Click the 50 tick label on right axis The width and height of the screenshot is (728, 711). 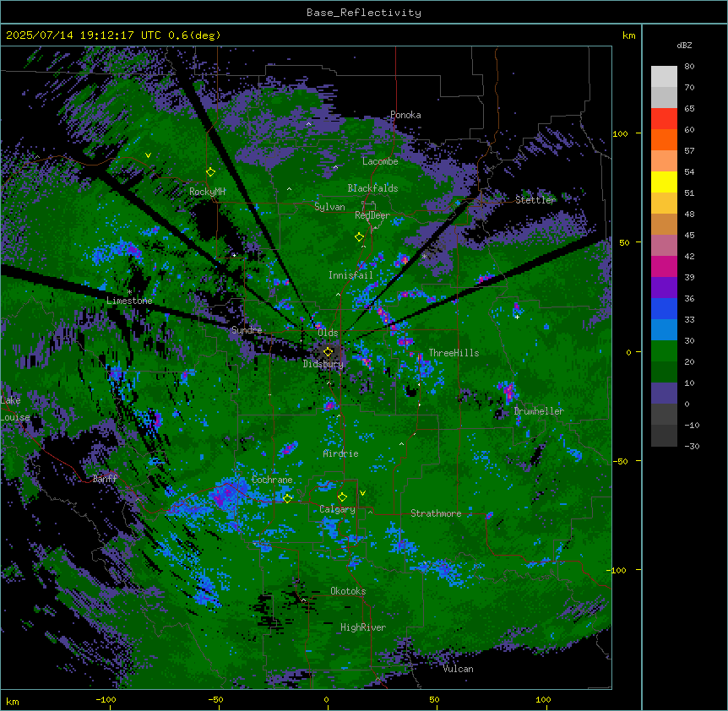[x=624, y=242]
